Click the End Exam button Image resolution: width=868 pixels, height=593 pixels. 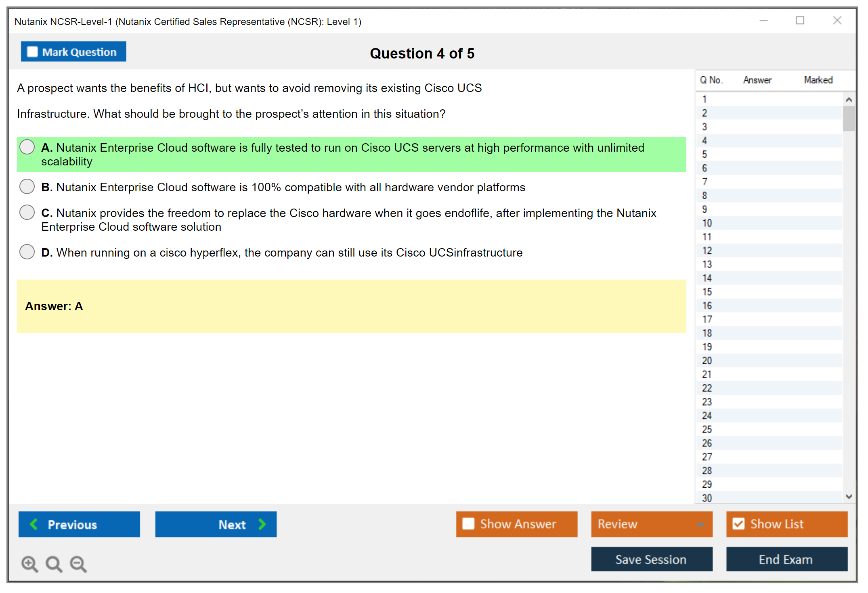(x=786, y=559)
